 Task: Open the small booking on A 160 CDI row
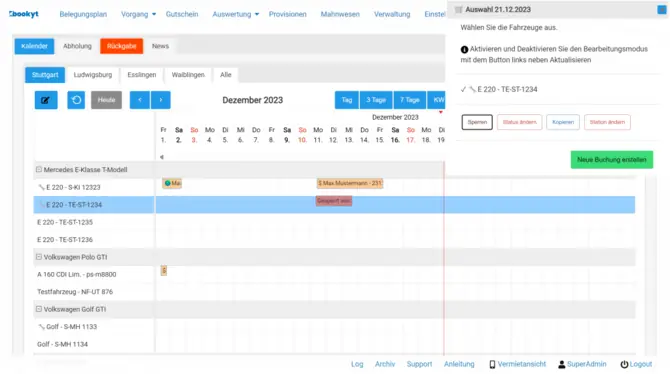(x=164, y=271)
